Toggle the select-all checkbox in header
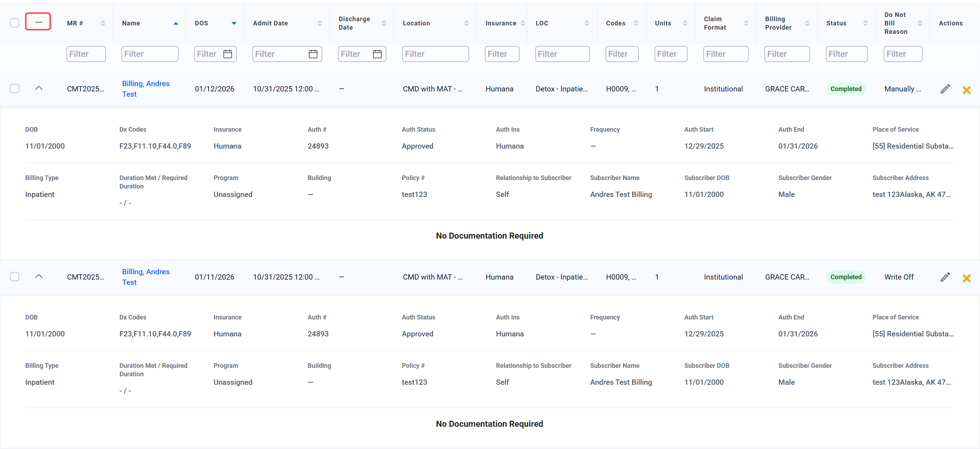 pyautogui.click(x=14, y=23)
